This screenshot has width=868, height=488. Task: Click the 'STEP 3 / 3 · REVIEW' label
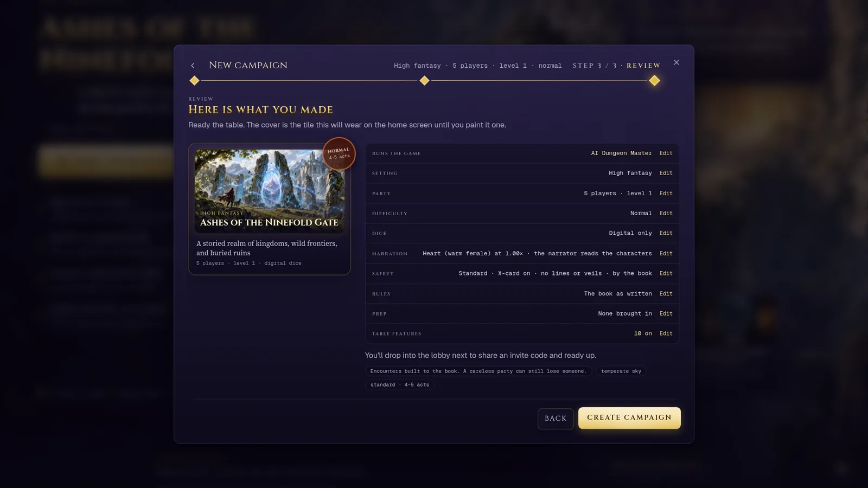(616, 66)
